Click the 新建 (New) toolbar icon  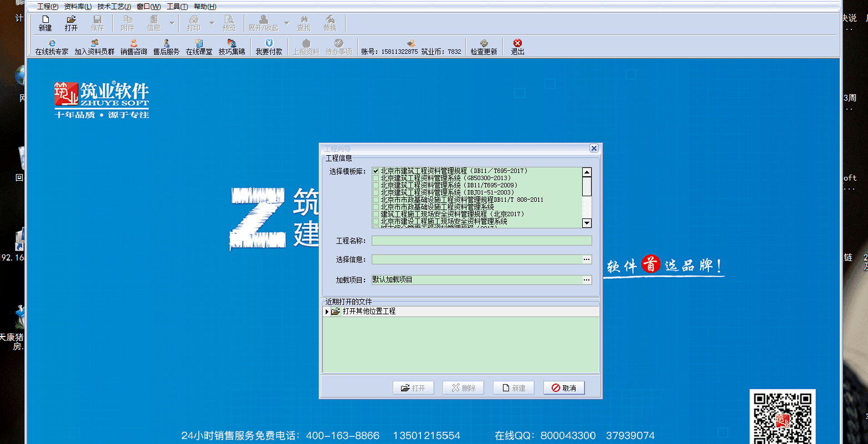point(45,20)
